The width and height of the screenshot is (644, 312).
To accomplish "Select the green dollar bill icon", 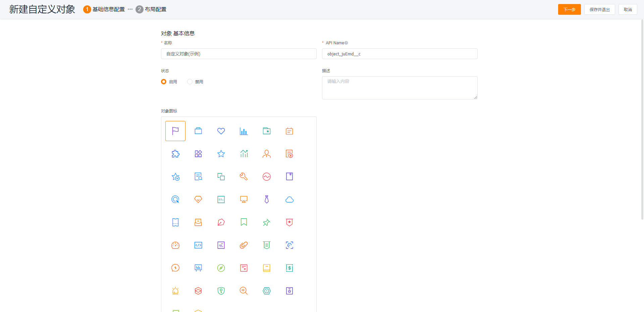I will 289,268.
